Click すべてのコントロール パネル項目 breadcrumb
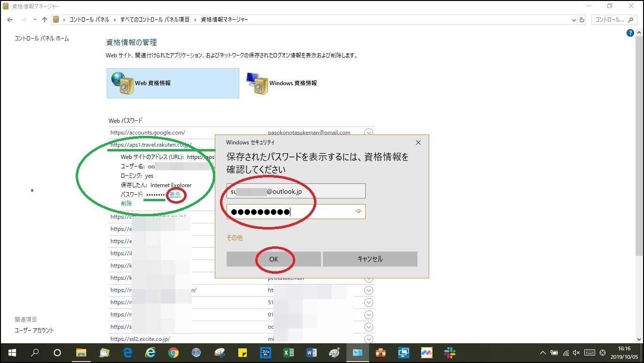 (155, 20)
